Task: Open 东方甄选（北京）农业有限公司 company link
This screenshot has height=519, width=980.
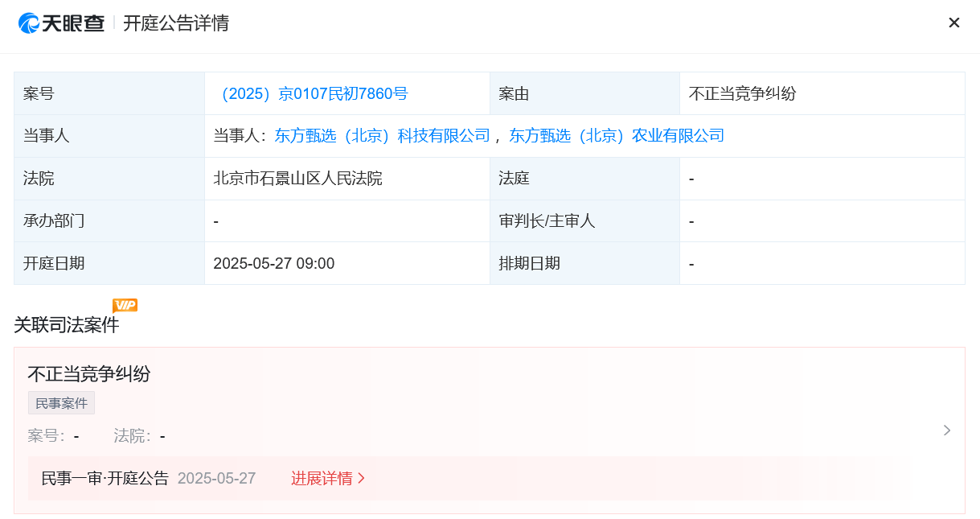Action: click(x=617, y=136)
